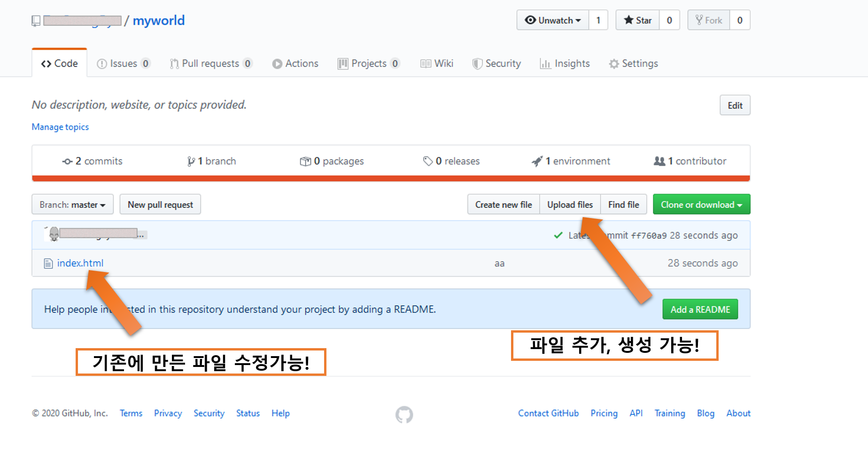Screen dimensions: 868x475
Task: Click the Add a README button
Action: click(700, 309)
